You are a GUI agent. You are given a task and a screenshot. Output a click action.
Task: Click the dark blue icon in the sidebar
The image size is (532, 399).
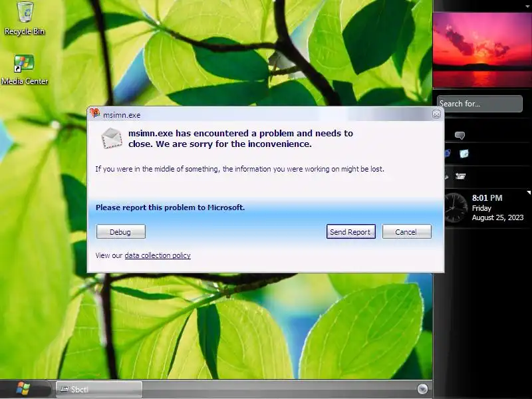448,154
